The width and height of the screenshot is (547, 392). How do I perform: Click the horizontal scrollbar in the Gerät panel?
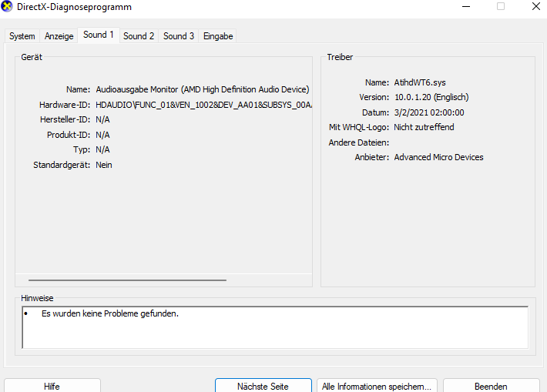point(127,280)
